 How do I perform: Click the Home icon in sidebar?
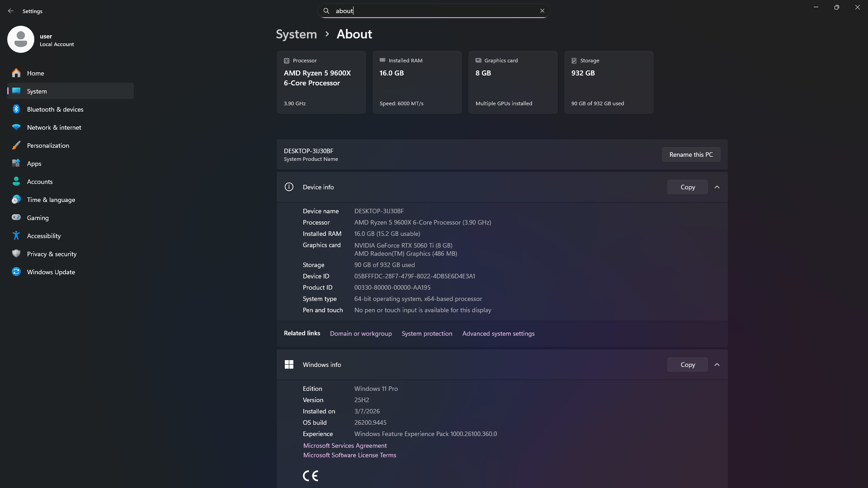coord(16,73)
